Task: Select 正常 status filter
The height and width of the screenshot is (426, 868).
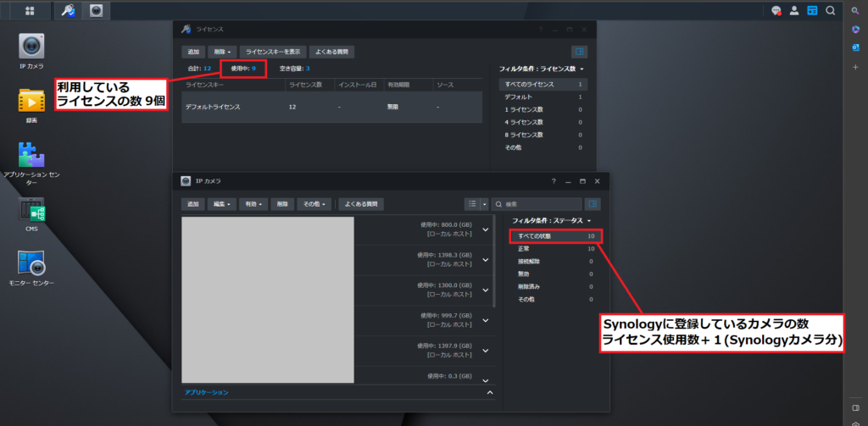Action: point(555,249)
